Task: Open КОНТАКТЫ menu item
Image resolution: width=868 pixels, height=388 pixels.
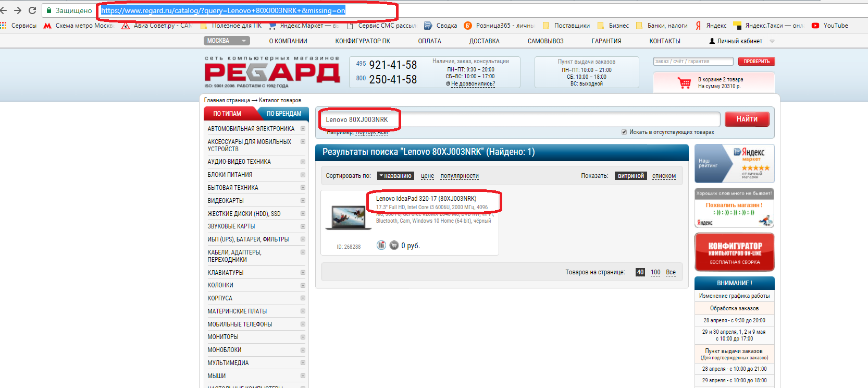Action: [665, 41]
